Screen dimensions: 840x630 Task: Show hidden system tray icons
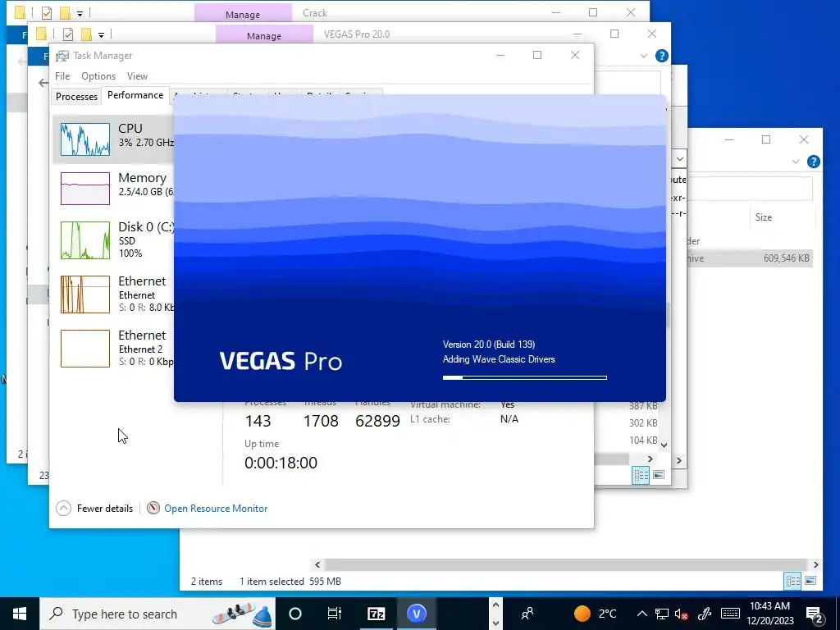pos(641,614)
